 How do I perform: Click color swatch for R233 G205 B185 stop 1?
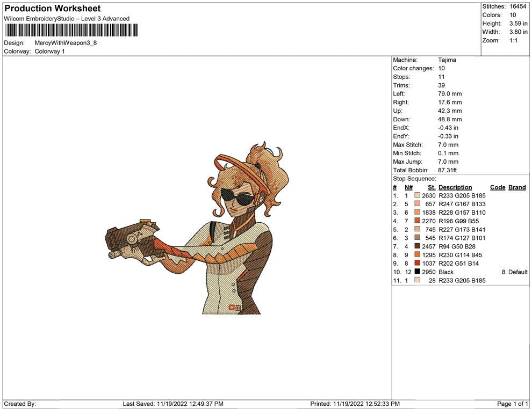418,195
